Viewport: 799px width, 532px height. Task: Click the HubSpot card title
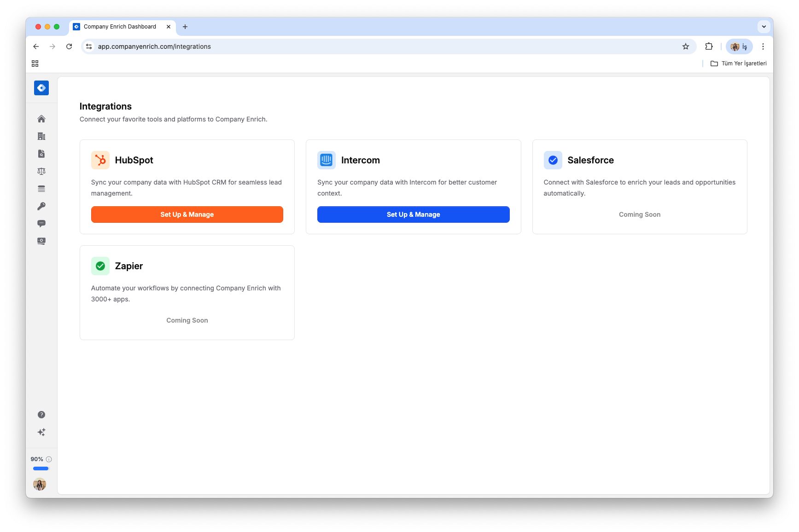[134, 160]
